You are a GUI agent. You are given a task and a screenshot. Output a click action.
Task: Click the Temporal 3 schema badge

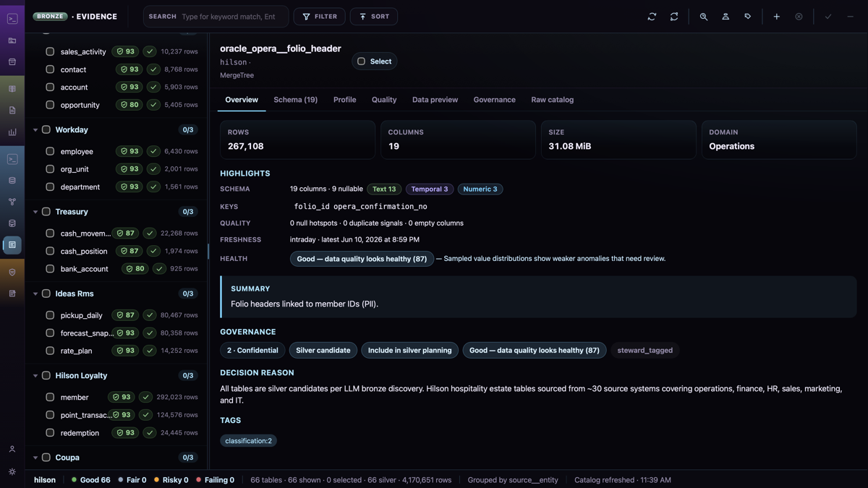click(x=430, y=189)
